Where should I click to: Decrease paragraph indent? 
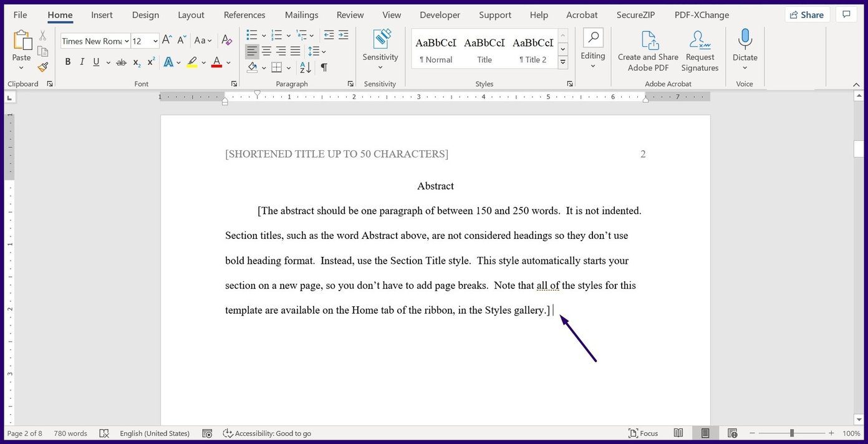click(x=329, y=35)
